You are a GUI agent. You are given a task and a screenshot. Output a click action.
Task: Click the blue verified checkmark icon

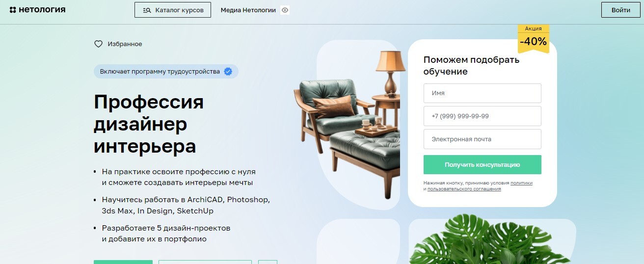[x=228, y=72]
